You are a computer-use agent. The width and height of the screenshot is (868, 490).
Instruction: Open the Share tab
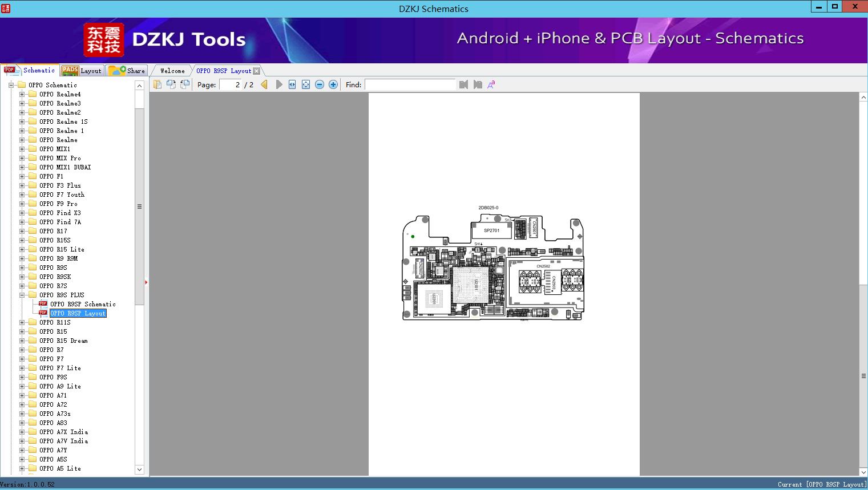128,71
